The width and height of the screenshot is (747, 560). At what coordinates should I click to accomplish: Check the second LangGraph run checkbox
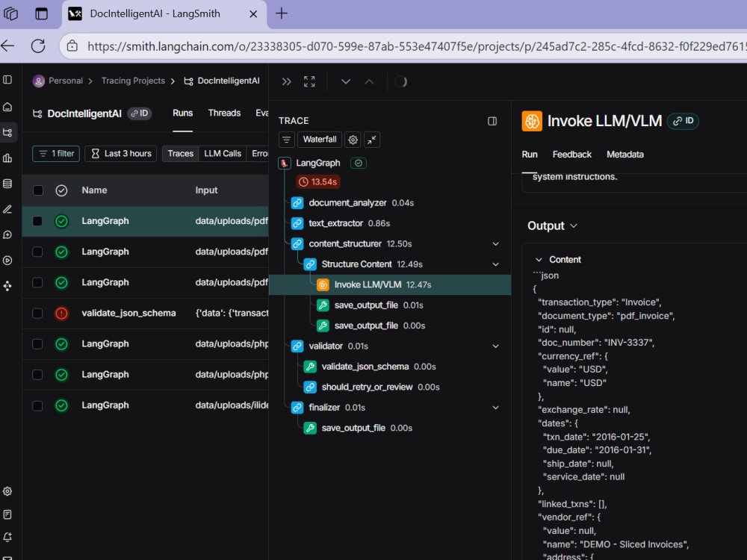[x=37, y=252]
